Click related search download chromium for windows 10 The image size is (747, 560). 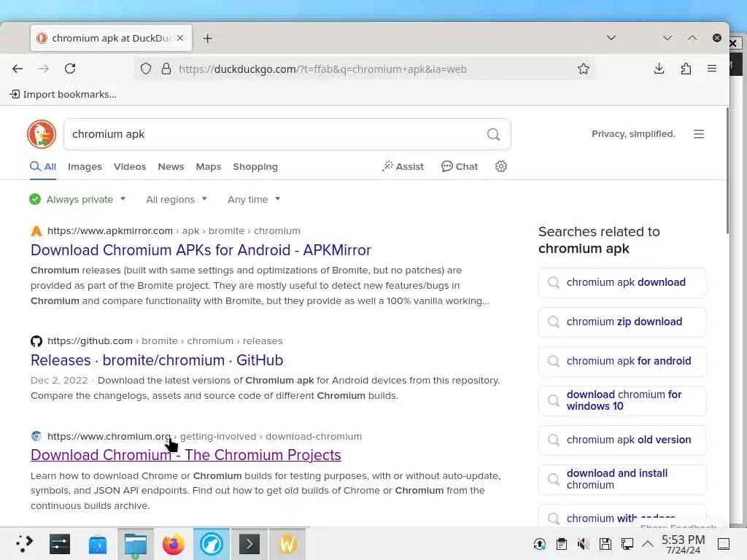coord(622,400)
